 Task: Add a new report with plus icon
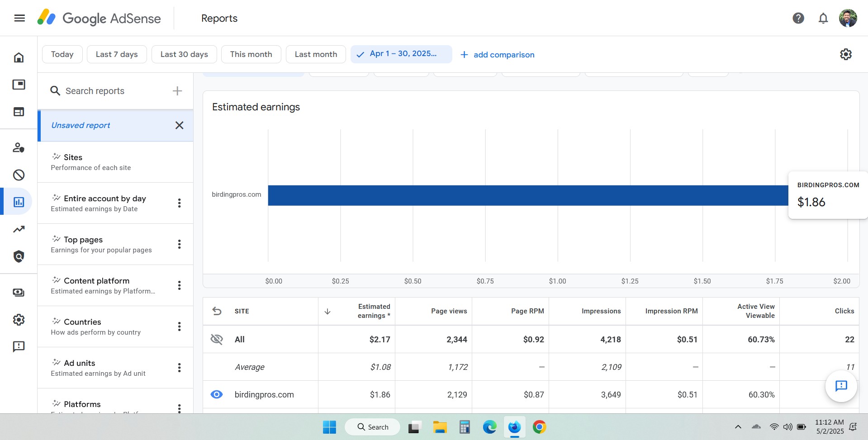click(177, 91)
